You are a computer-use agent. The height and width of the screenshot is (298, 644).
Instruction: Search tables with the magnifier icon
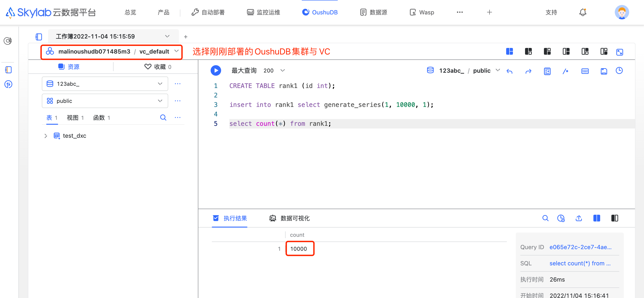[x=163, y=117]
